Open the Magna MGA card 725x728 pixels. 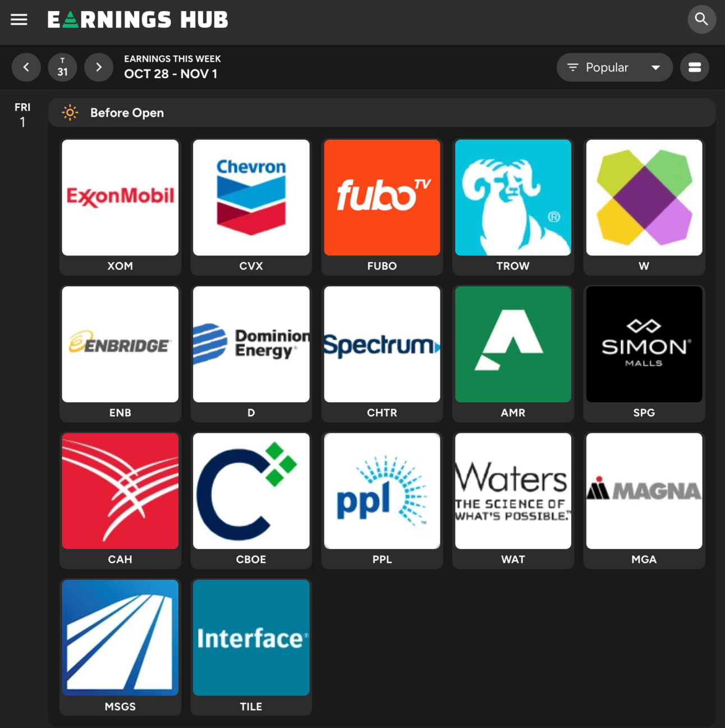coord(644,500)
